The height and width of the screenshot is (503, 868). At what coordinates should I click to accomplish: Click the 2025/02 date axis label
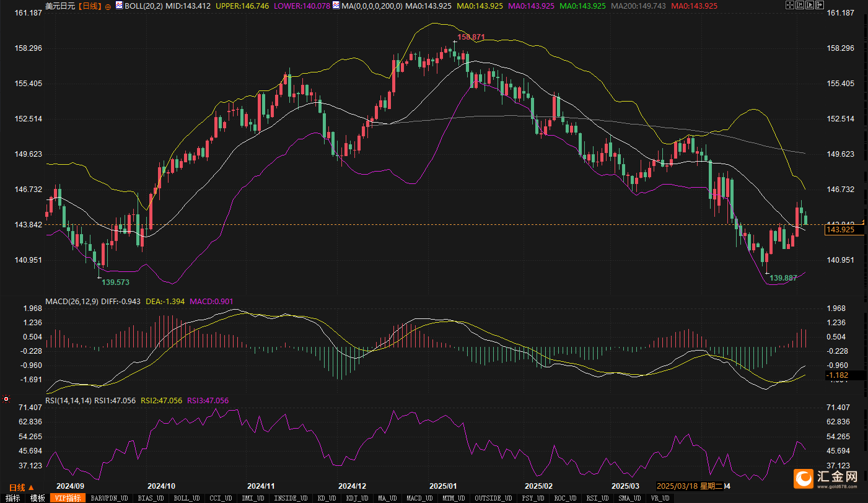[538, 487]
